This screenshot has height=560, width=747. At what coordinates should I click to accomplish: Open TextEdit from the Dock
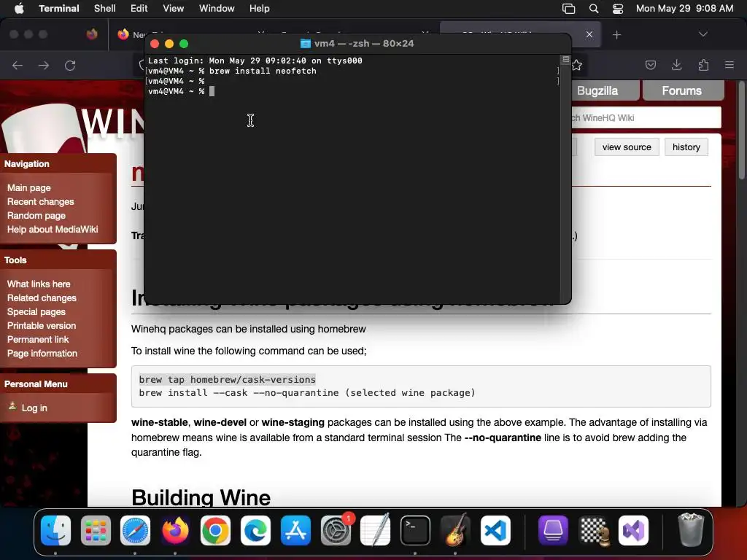click(x=376, y=531)
